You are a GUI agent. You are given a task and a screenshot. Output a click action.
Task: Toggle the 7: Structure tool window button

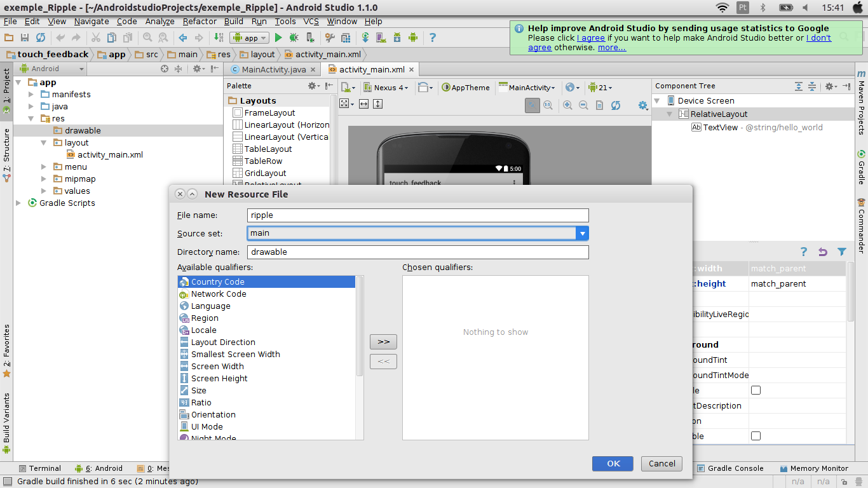(6, 156)
